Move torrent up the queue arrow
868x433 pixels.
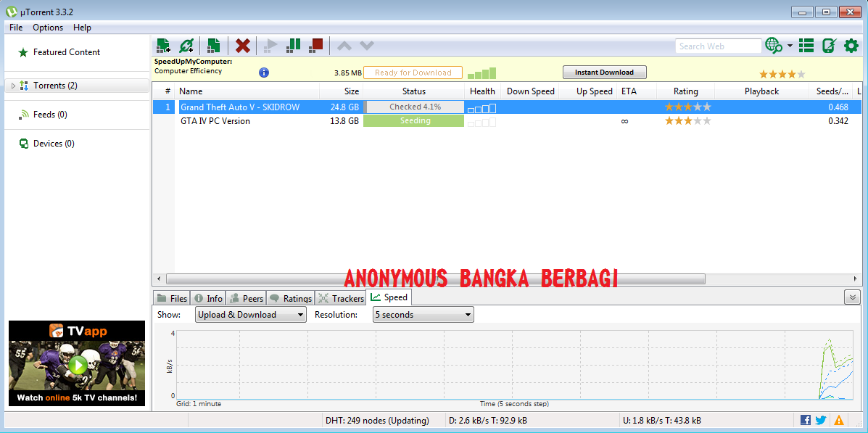coord(344,46)
